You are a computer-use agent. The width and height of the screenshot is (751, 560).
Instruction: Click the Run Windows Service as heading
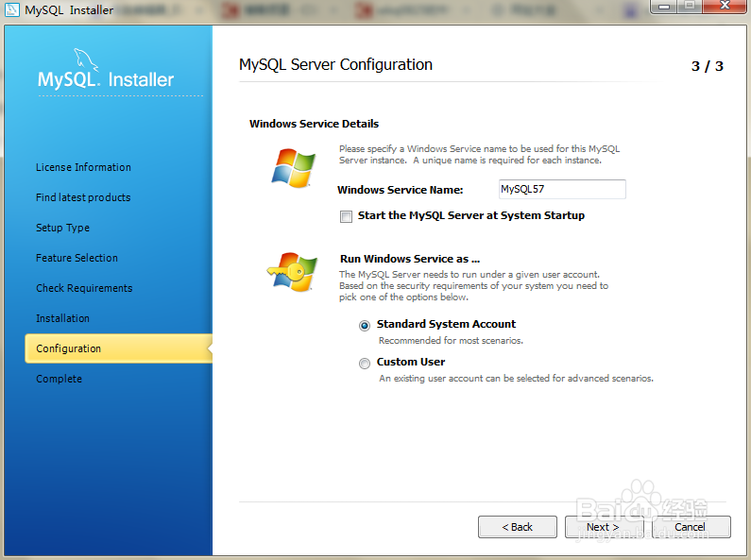point(410,259)
